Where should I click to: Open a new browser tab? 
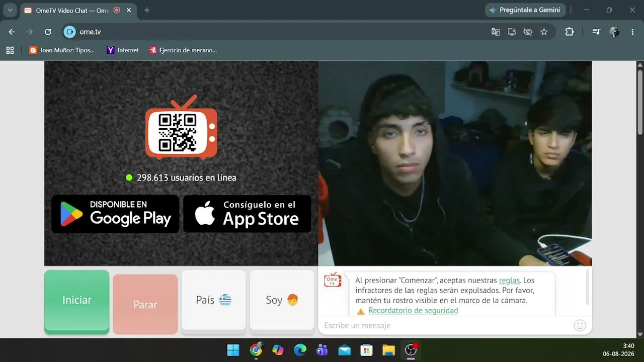pos(147,10)
